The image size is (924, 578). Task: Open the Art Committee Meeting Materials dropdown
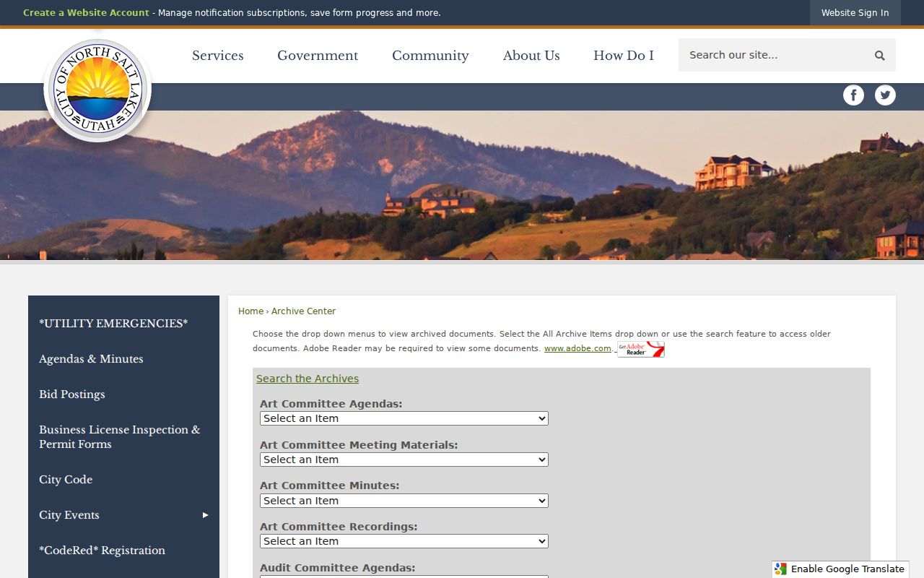404,460
